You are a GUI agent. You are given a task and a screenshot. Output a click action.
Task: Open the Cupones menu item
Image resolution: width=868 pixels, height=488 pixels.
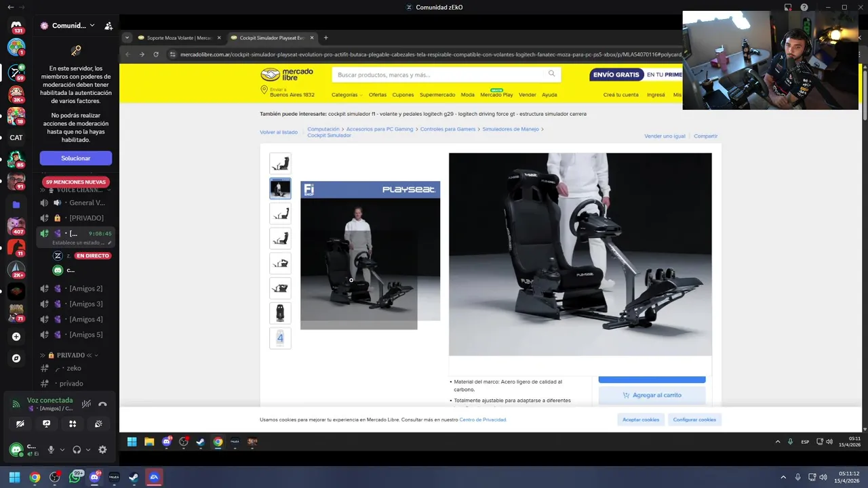[x=403, y=95]
